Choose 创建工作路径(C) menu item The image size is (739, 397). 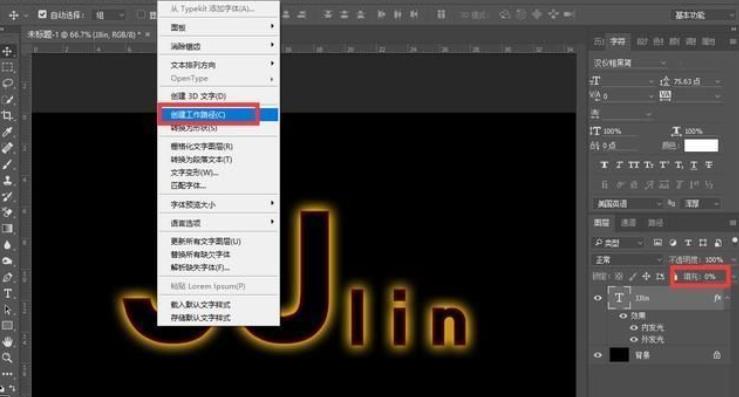pyautogui.click(x=218, y=115)
